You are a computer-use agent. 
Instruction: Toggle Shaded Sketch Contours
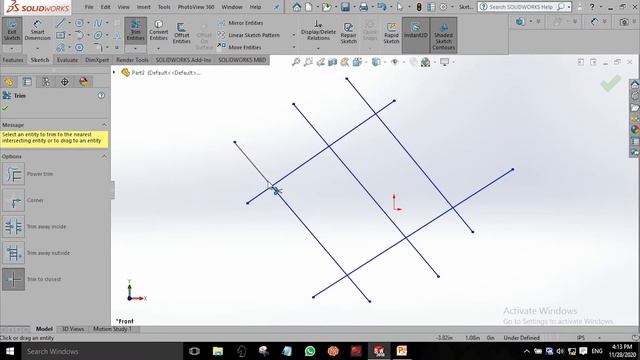click(x=443, y=36)
